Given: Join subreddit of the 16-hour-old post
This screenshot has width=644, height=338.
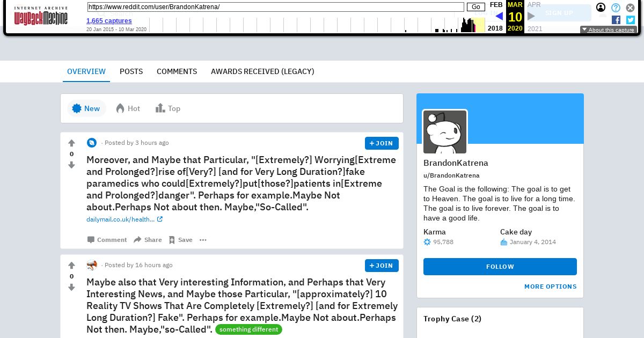Looking at the screenshot, I should 382,266.
